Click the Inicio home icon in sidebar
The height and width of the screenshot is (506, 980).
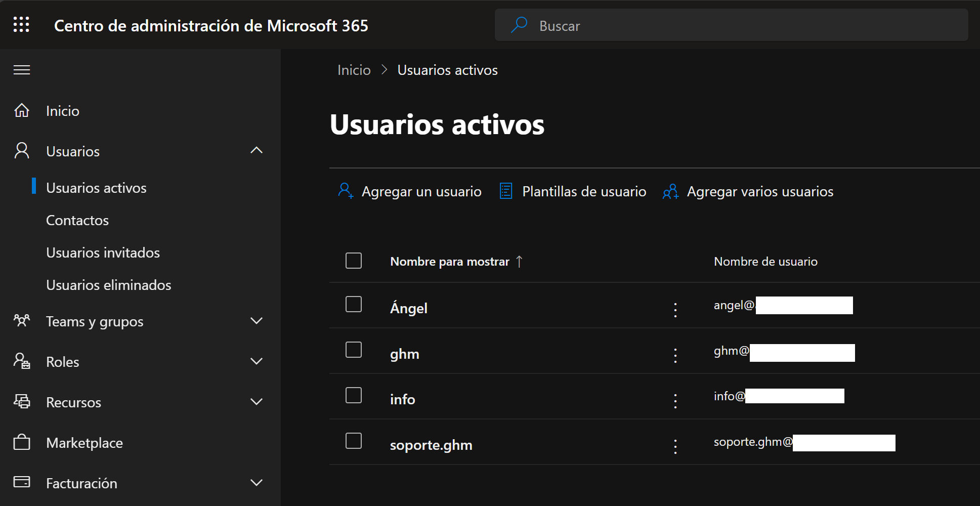click(x=22, y=110)
